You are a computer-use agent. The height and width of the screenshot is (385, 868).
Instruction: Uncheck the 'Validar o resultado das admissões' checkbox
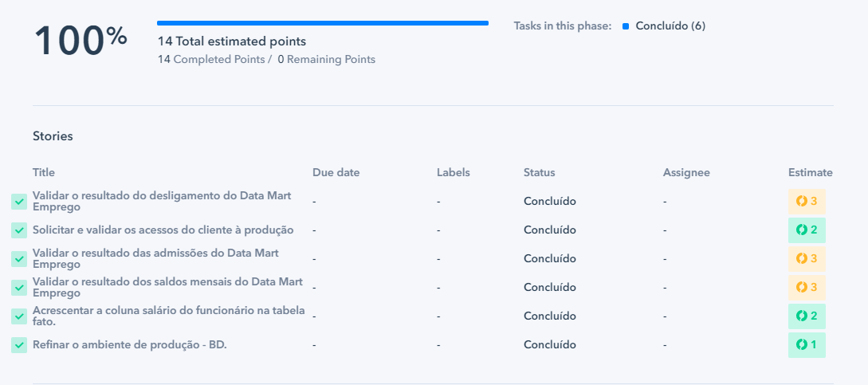pos(19,259)
